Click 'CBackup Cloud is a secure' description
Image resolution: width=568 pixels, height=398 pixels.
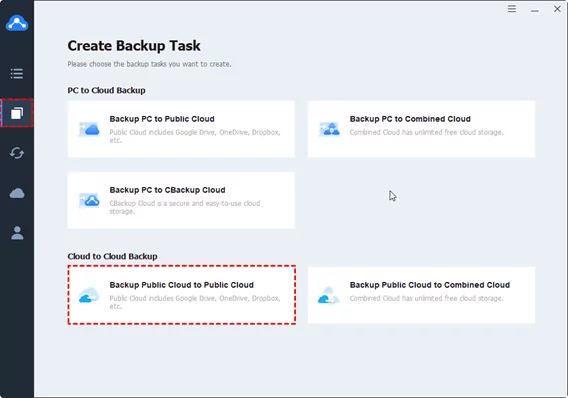tap(185, 207)
